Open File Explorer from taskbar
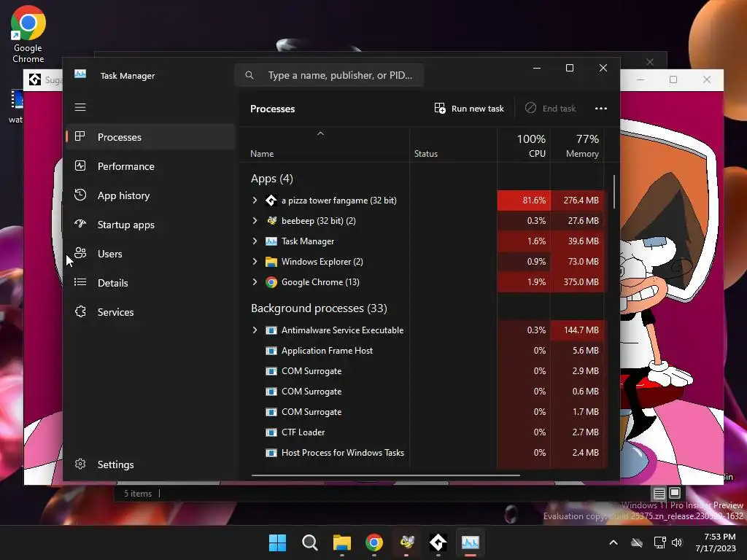 (341, 542)
